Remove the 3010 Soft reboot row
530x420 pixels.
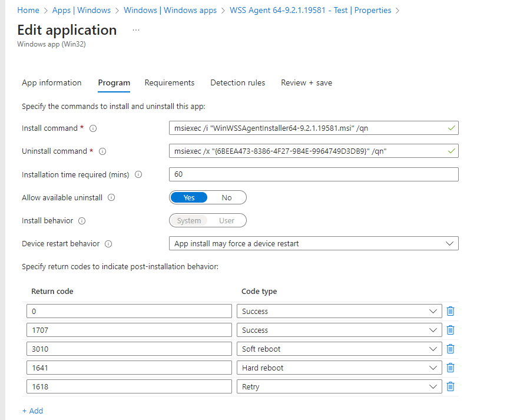pos(450,349)
